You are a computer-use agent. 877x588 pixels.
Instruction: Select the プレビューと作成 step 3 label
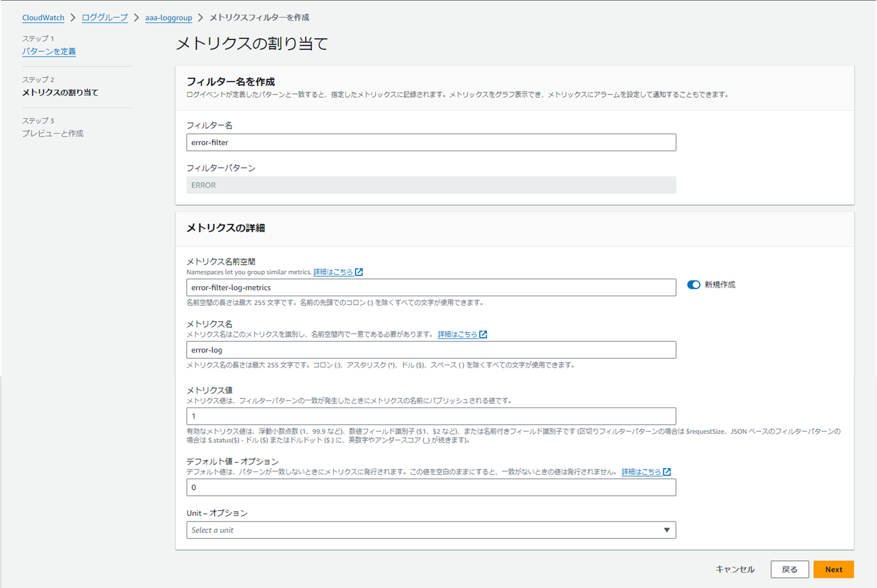tap(53, 133)
